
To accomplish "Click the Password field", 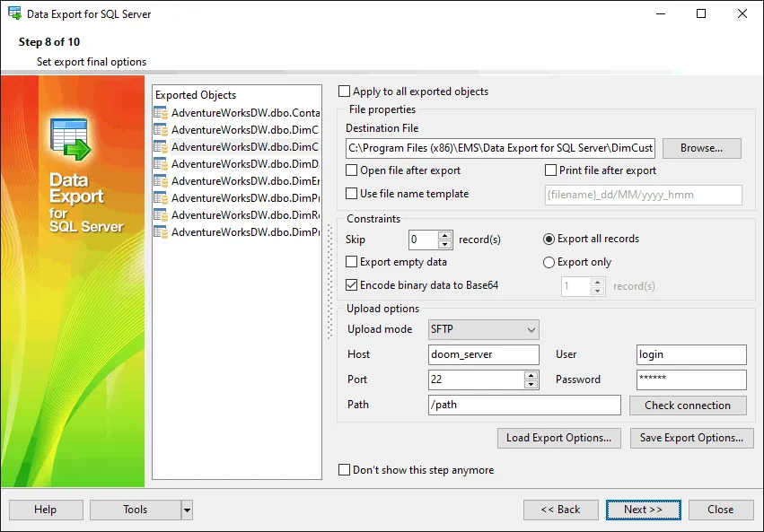I will click(x=691, y=379).
